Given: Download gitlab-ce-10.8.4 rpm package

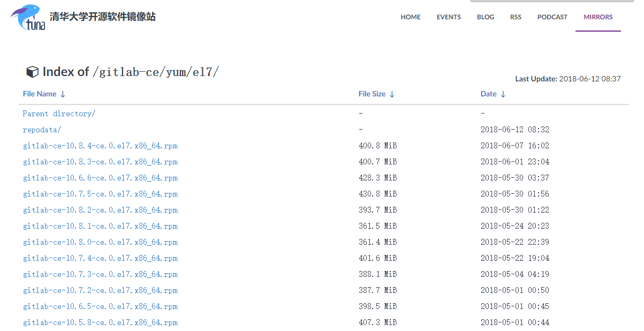Looking at the screenshot, I should (100, 146).
